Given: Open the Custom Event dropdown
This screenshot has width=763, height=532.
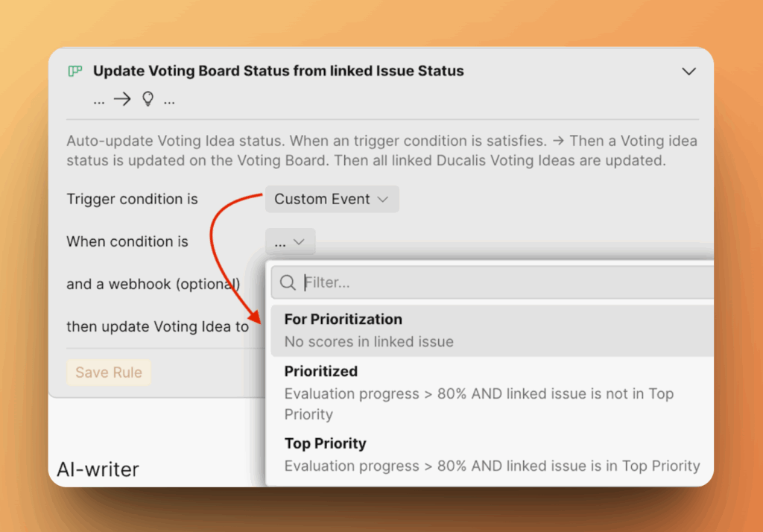Looking at the screenshot, I should point(331,199).
